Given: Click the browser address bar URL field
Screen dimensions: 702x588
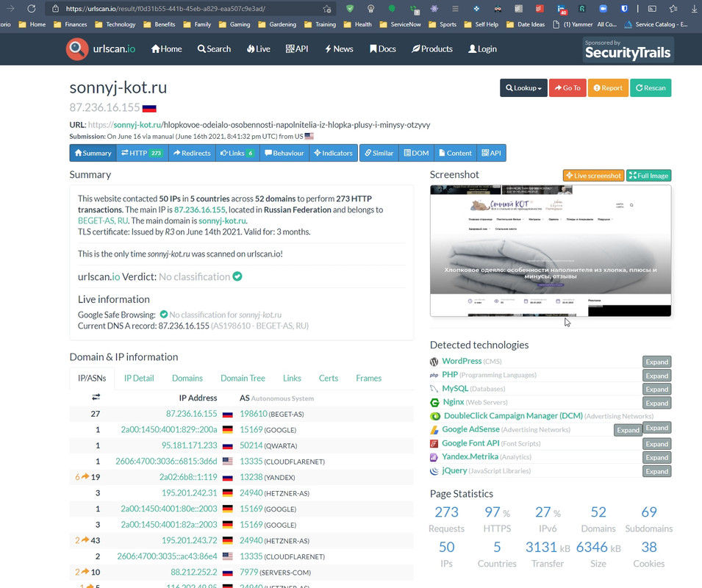Looking at the screenshot, I should coord(190,9).
